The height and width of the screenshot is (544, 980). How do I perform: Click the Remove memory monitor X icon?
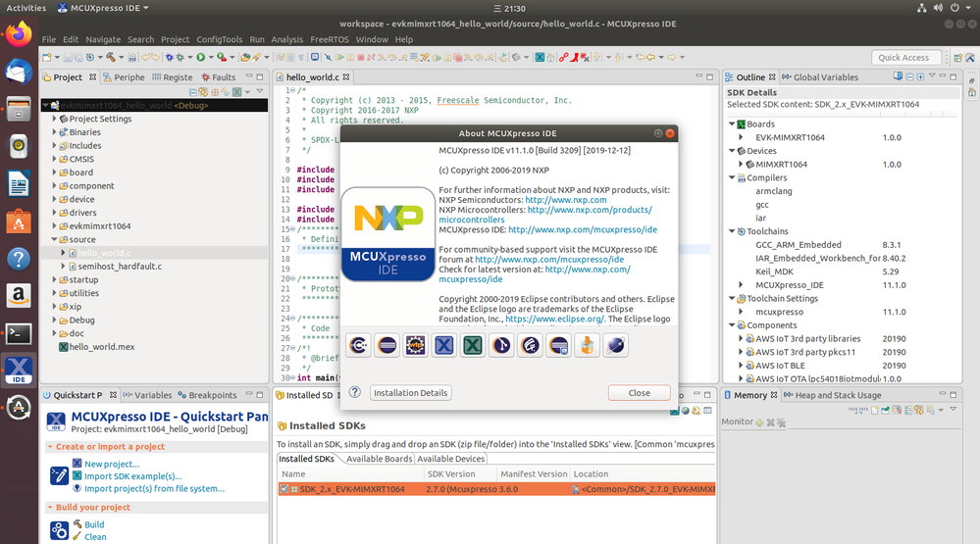[771, 422]
